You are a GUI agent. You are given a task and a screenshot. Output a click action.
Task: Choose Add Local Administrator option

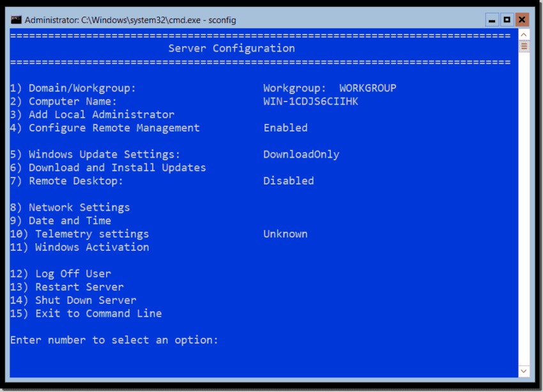coord(91,114)
